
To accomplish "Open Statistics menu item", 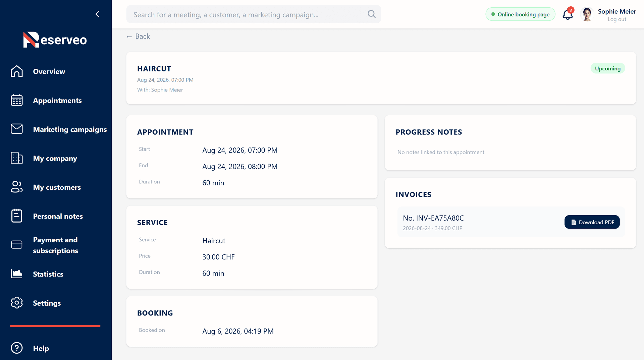I will click(48, 274).
